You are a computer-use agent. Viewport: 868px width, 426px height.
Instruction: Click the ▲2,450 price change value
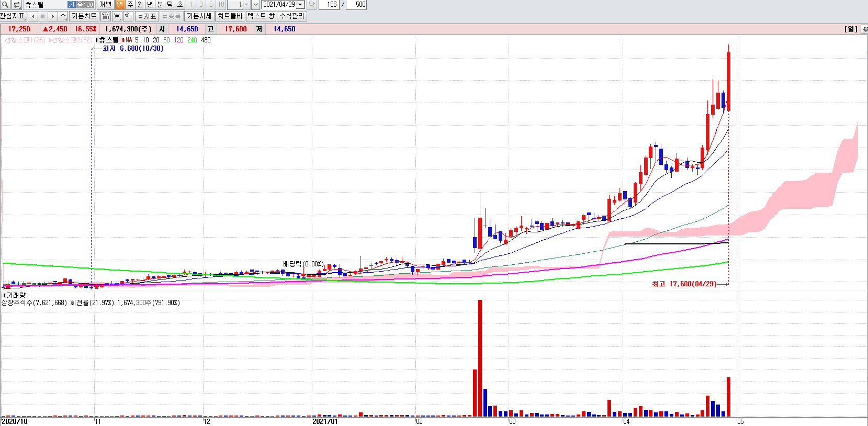pos(55,29)
